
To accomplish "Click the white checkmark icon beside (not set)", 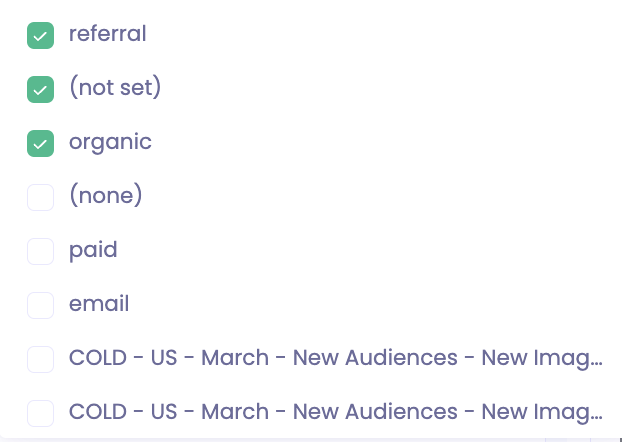I will coord(40,90).
